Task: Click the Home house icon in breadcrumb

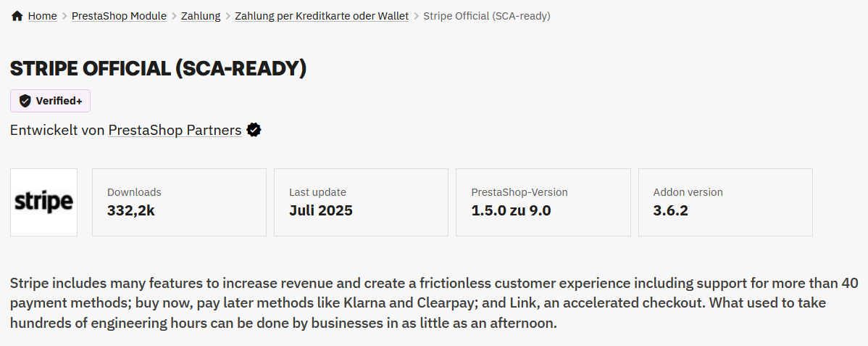Action: (x=17, y=16)
